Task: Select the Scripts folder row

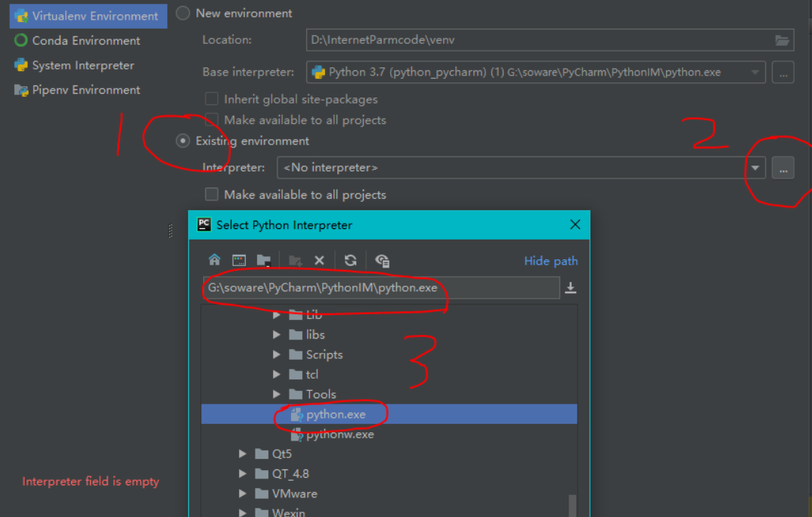Action: 389,354
